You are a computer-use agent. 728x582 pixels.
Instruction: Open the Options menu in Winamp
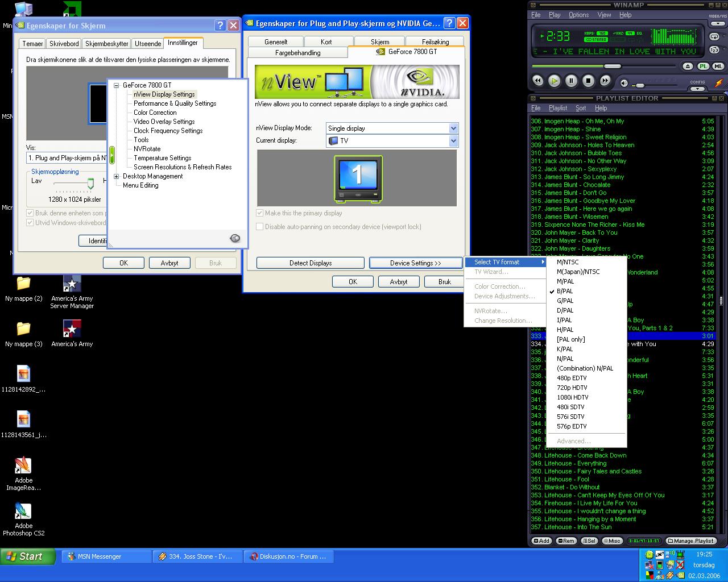(x=578, y=15)
